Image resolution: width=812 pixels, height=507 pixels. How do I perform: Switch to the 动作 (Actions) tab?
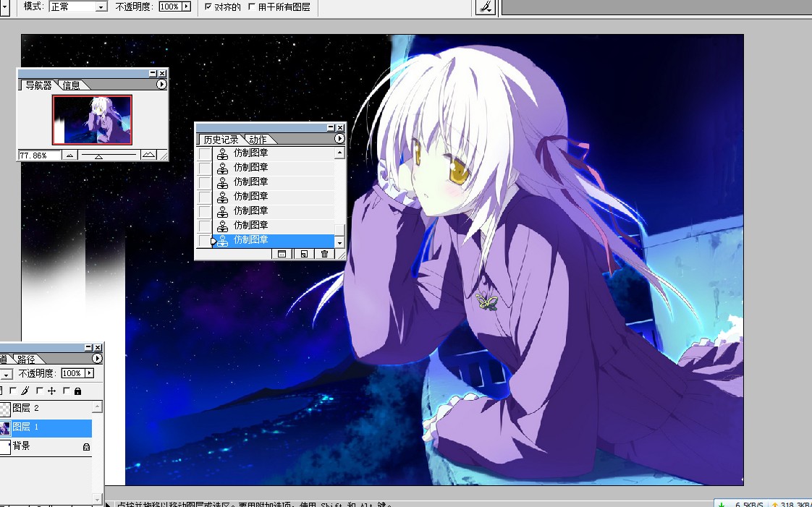[x=257, y=140]
